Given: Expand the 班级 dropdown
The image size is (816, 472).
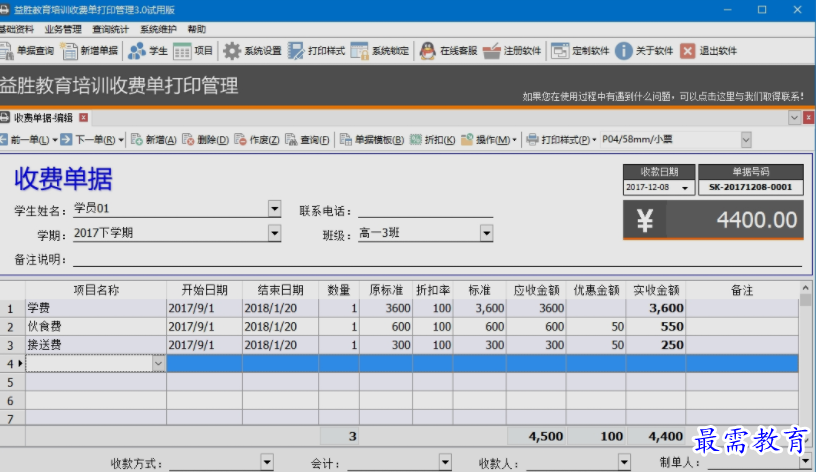Looking at the screenshot, I should pyautogui.click(x=487, y=233).
